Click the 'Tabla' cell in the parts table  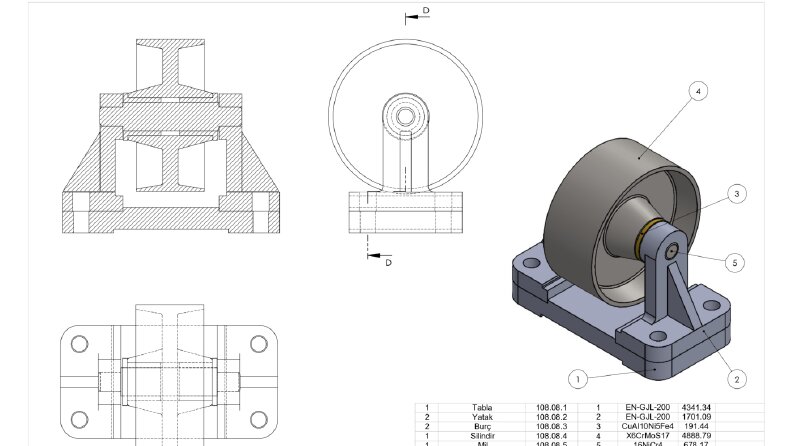tap(482, 407)
